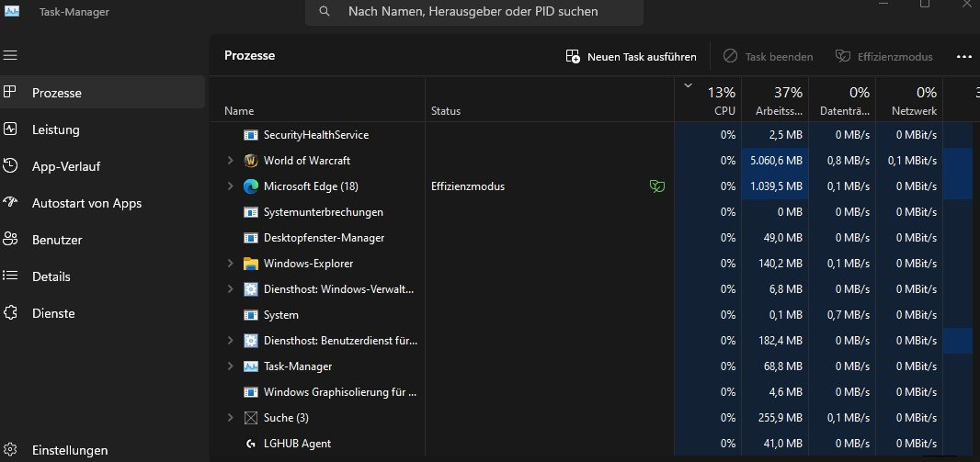The height and width of the screenshot is (462, 980).
Task: Click the Windows Graphisolierung process icon
Action: 251,392
